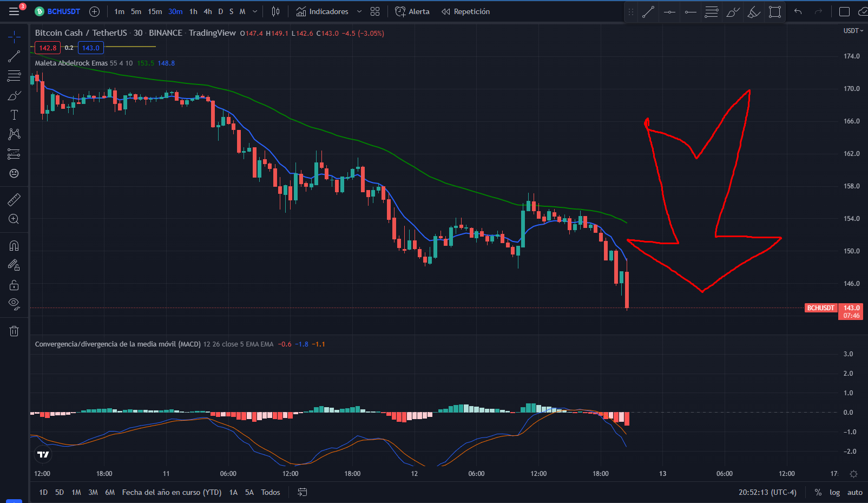Select the 30m timeframe

(175, 11)
